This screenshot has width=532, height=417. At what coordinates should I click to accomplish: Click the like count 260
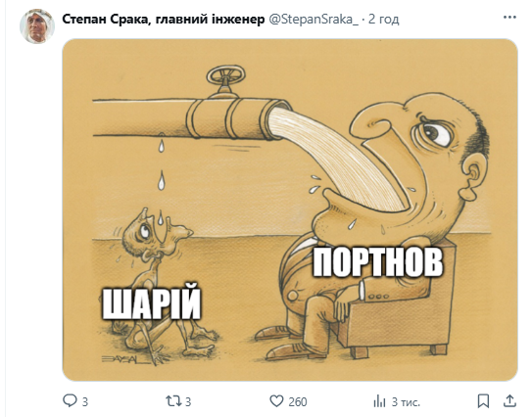point(298,402)
